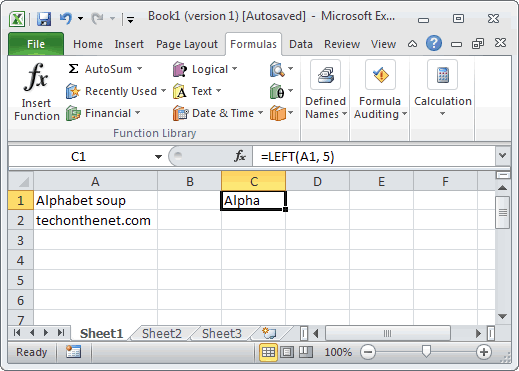Expand the formula bar
519x371 pixels.
click(x=502, y=155)
